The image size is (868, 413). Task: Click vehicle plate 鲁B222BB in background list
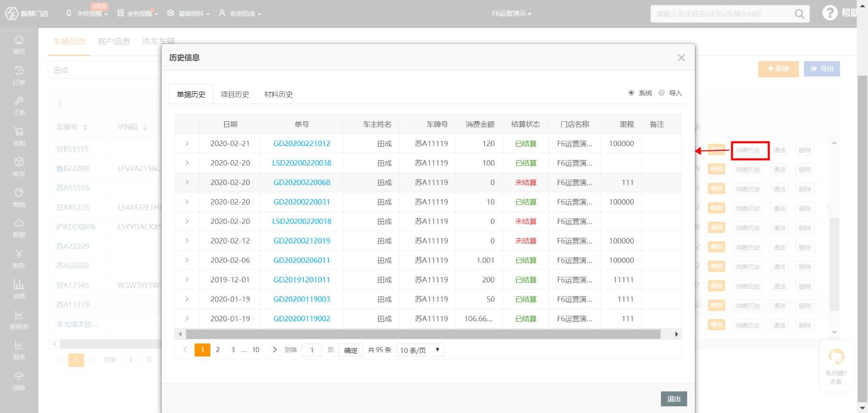[73, 168]
